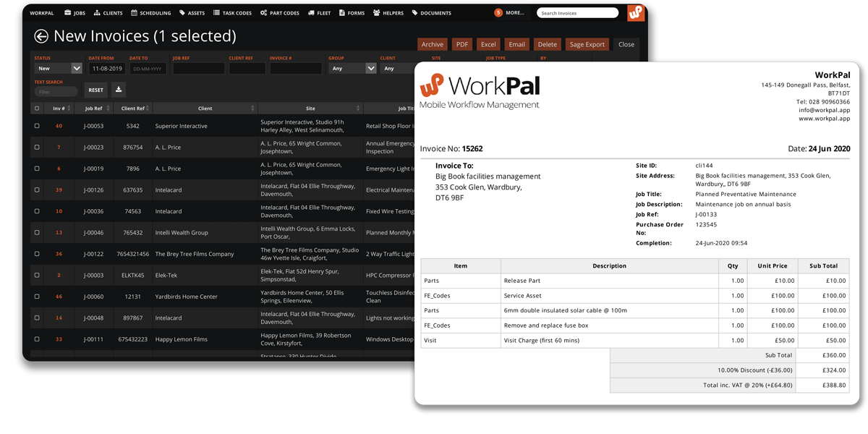
Task: Sort the table by Client Ref column
Action: 133,109
